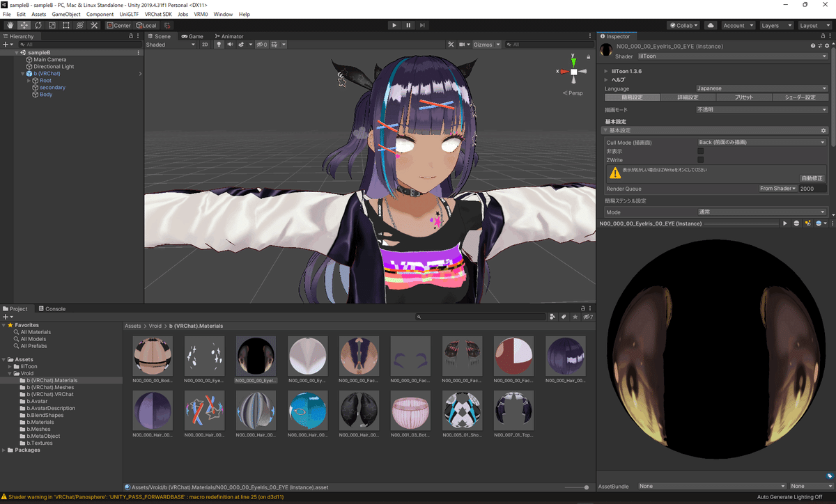Expand ヘルプ foldout

pos(607,79)
